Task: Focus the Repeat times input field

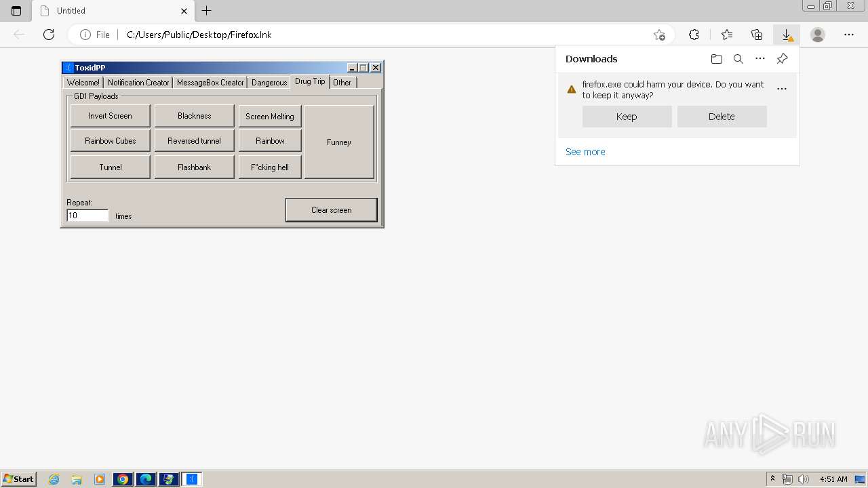Action: (87, 216)
